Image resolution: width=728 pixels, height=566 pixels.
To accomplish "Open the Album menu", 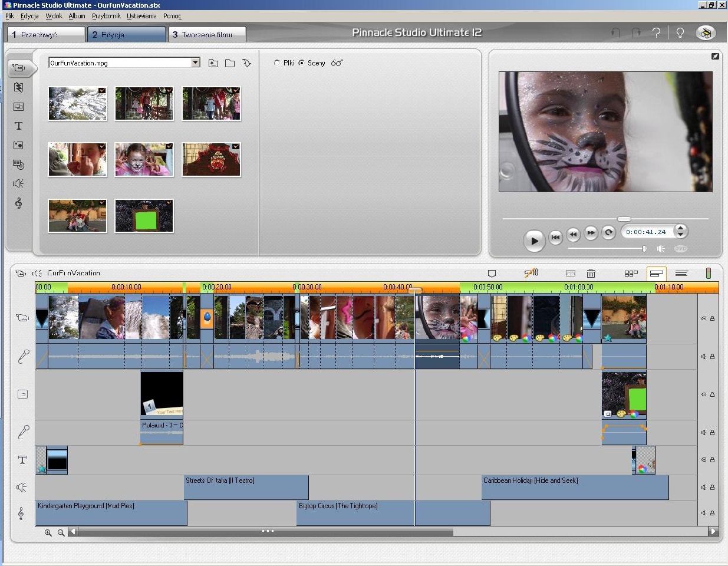I will tap(77, 16).
